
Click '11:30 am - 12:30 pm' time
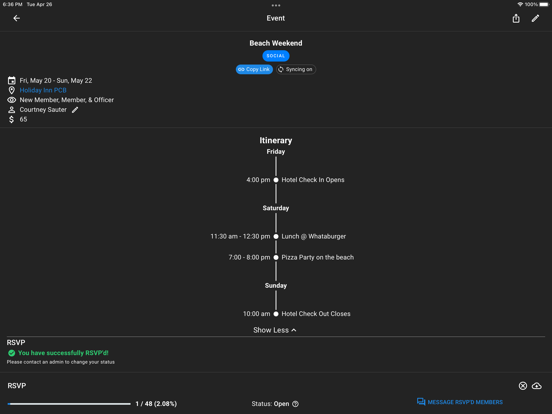240,237
